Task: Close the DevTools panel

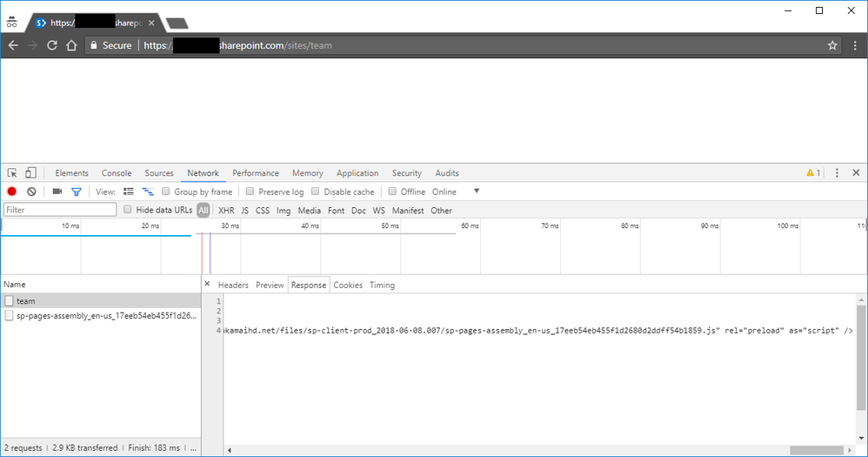Action: (856, 173)
